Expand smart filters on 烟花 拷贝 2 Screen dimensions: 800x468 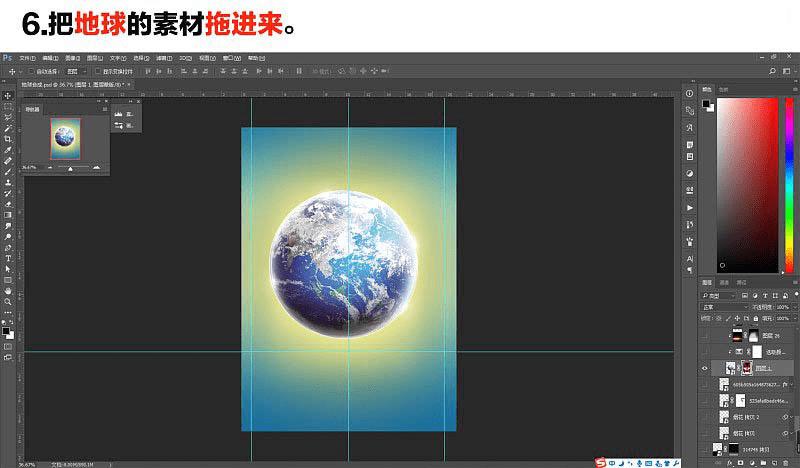(x=792, y=417)
